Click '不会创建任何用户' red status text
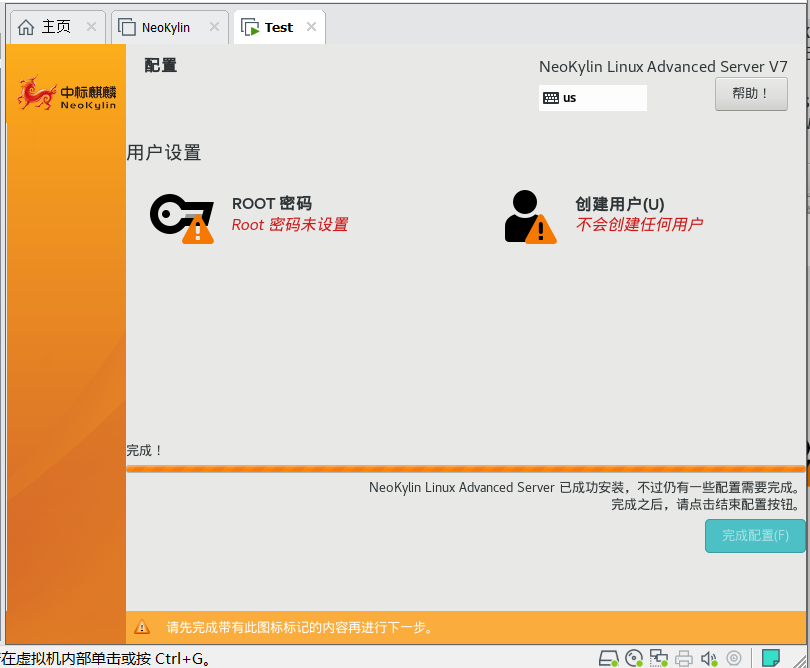Screen dimensions: 810x668 click(x=640, y=224)
